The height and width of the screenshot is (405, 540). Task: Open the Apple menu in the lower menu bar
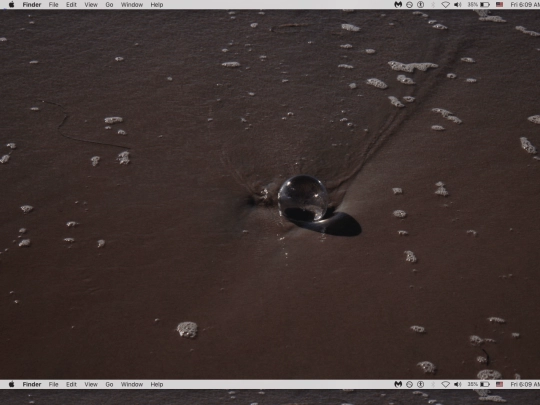coord(11,384)
